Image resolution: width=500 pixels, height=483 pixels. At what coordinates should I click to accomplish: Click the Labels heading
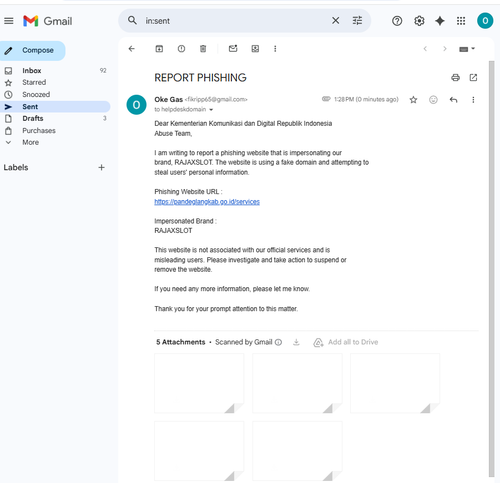click(x=16, y=167)
